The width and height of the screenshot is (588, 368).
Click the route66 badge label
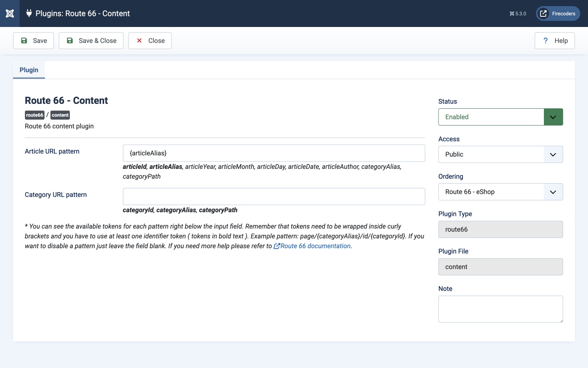coord(35,115)
